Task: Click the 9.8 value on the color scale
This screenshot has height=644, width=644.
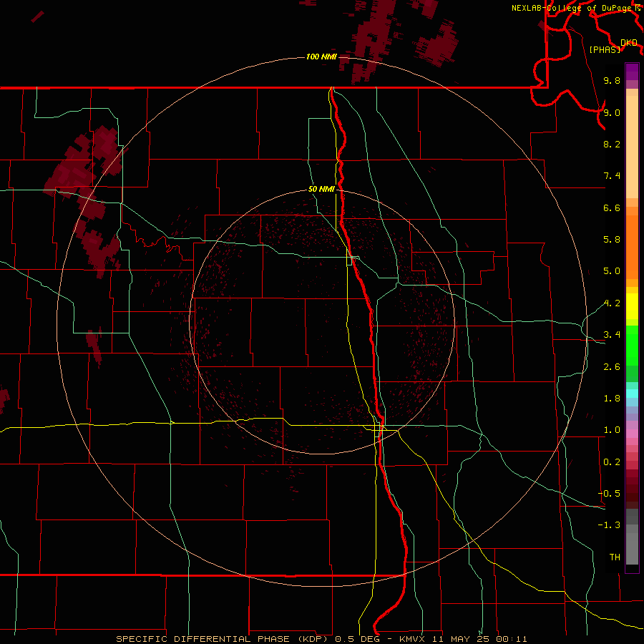Action: 612,80
